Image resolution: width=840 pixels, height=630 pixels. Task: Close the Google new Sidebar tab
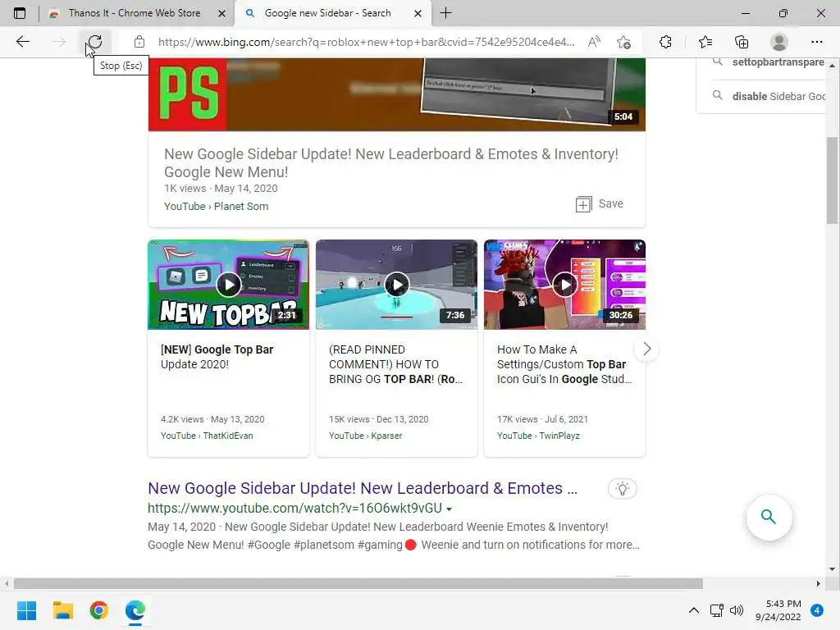point(418,13)
